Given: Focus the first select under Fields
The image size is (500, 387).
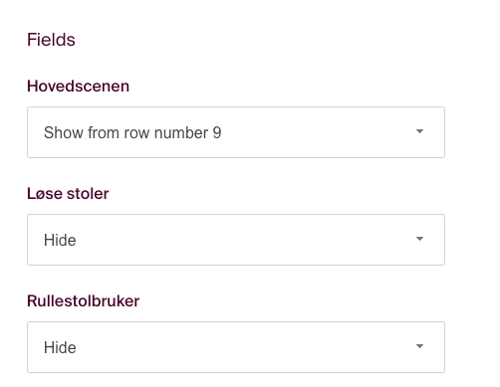Looking at the screenshot, I should [236, 132].
